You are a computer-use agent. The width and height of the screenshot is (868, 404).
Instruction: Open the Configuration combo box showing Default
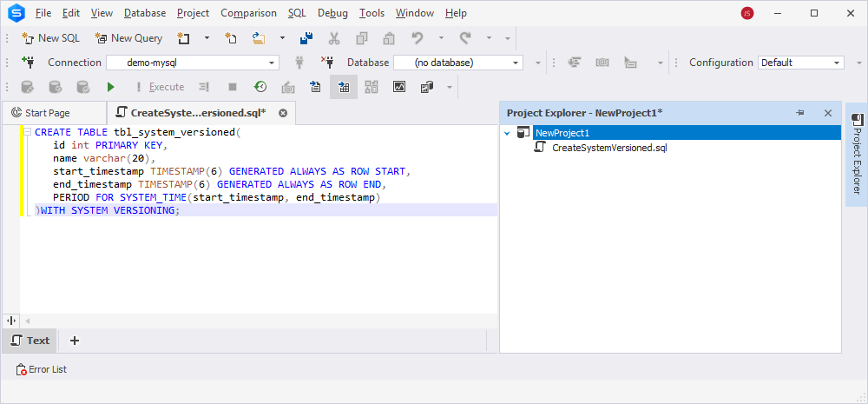[x=800, y=63]
